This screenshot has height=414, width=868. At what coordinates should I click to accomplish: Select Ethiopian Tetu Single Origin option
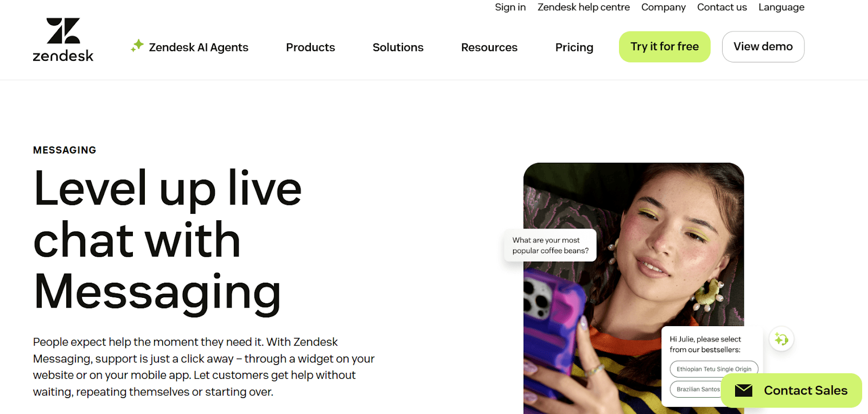pos(714,369)
